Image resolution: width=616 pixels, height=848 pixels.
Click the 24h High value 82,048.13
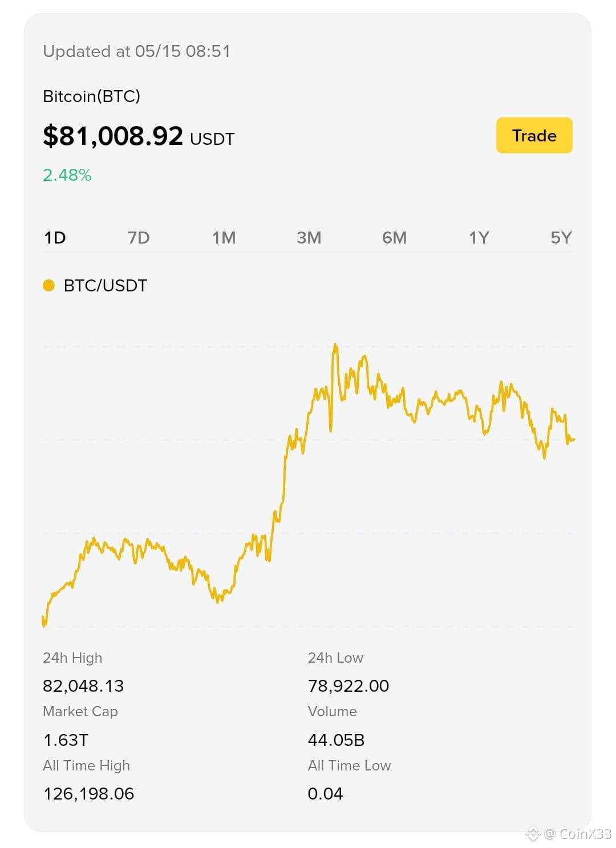[x=83, y=685]
